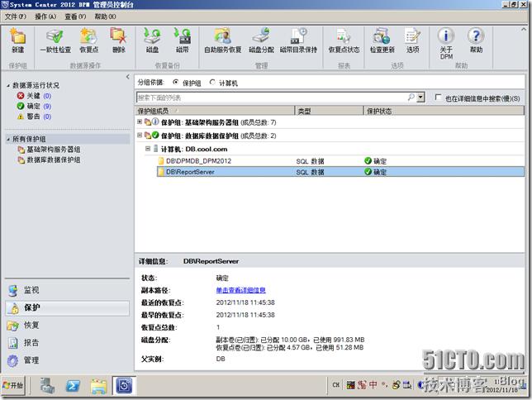The height and width of the screenshot is (400, 532).
Task: Open 磁盘分配 disk allocation
Action: pyautogui.click(x=261, y=40)
